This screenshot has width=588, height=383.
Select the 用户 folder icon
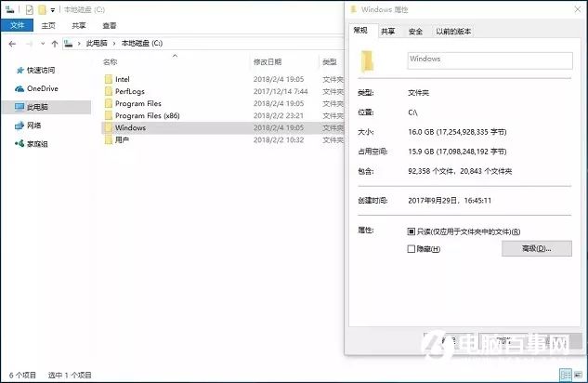tap(109, 140)
